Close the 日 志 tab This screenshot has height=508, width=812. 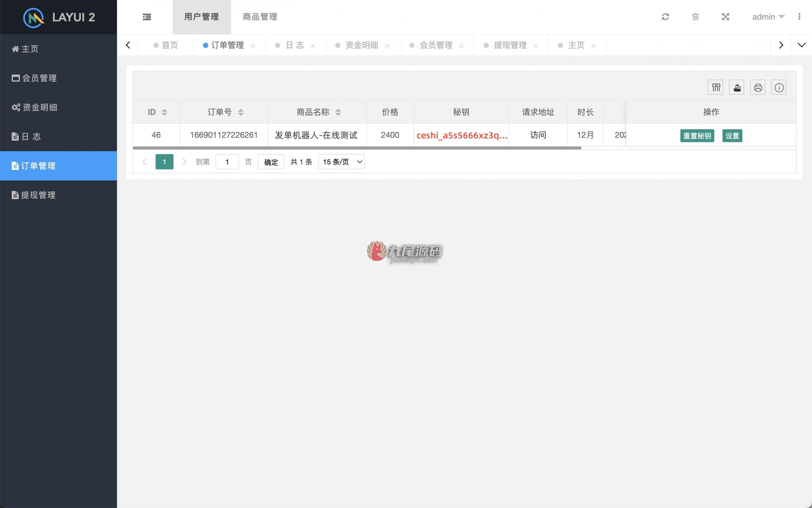(313, 46)
